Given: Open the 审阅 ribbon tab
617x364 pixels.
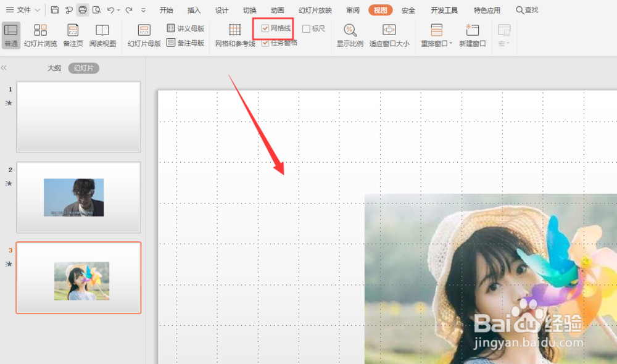Looking at the screenshot, I should pos(352,10).
